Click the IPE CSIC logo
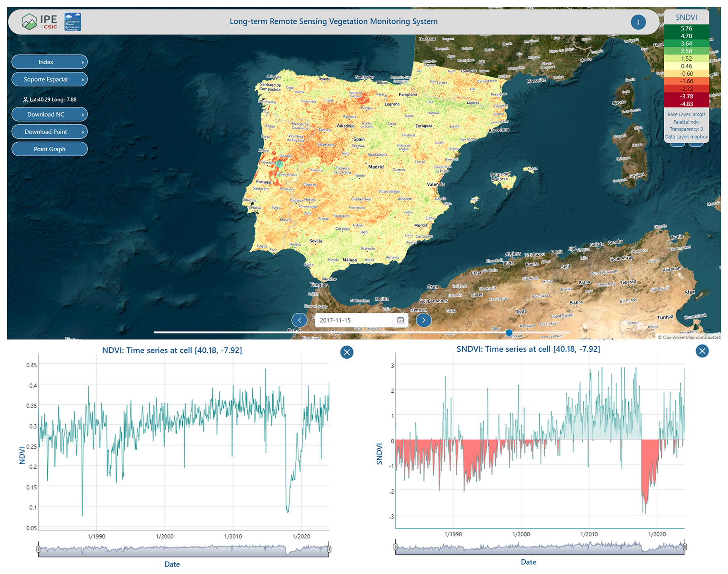 tap(40, 22)
